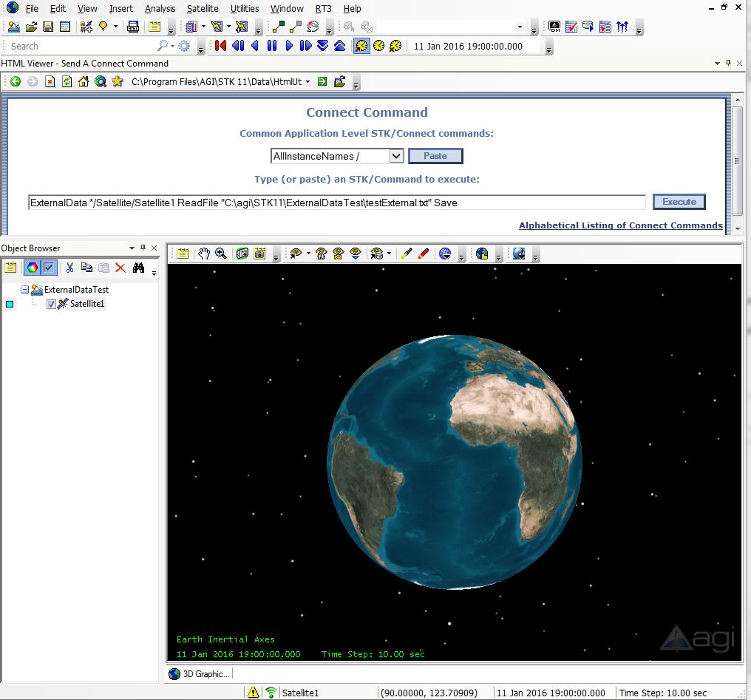The height and width of the screenshot is (700, 751).
Task: Toggle the Satellite1 visibility checkbox
Action: [x=51, y=304]
